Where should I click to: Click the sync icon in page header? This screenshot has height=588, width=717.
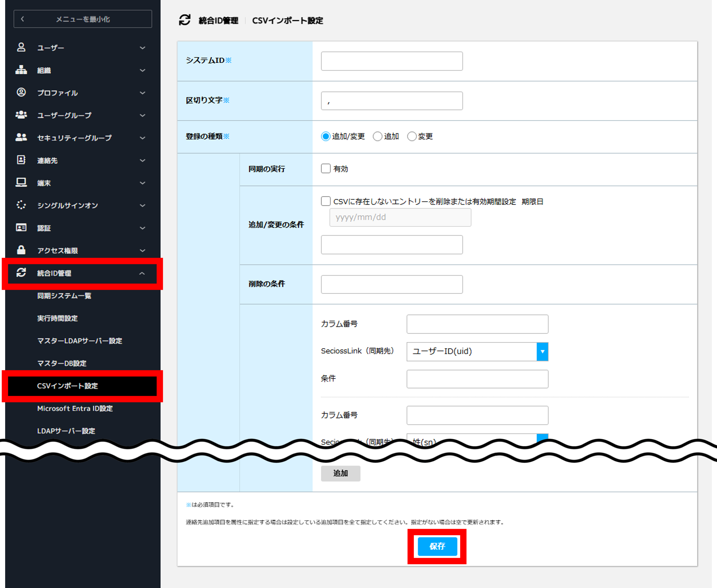point(185,20)
